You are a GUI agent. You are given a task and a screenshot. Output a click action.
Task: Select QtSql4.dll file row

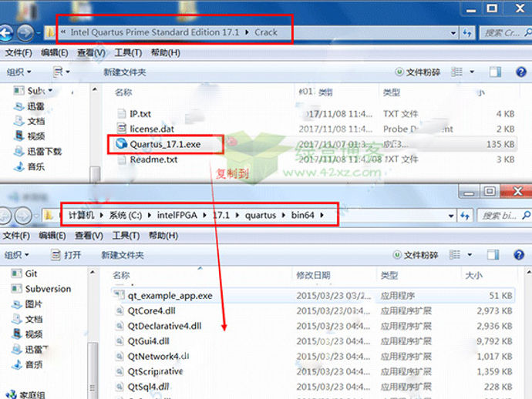314,387
